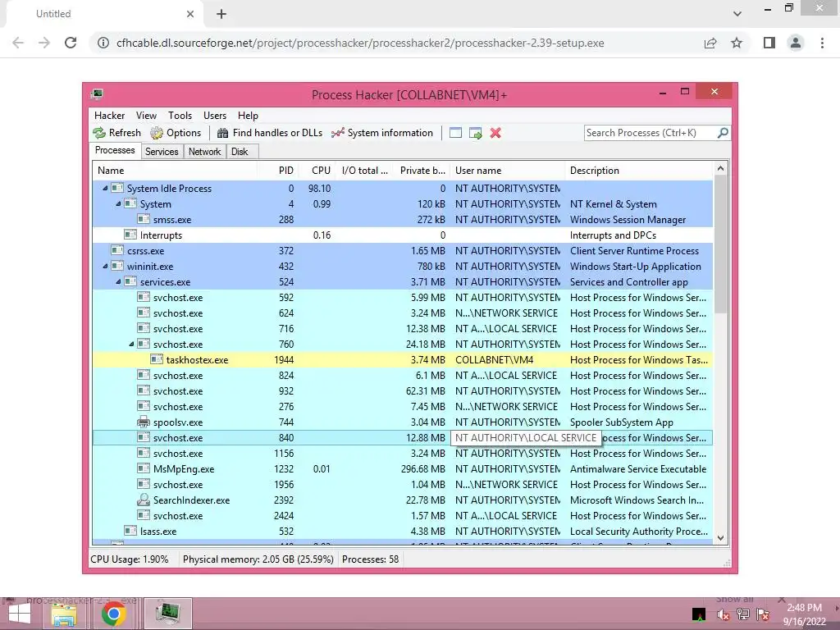Screen dimensions: 840x630
Task: Open Find handles or DLLs binoculars
Action: click(222, 133)
